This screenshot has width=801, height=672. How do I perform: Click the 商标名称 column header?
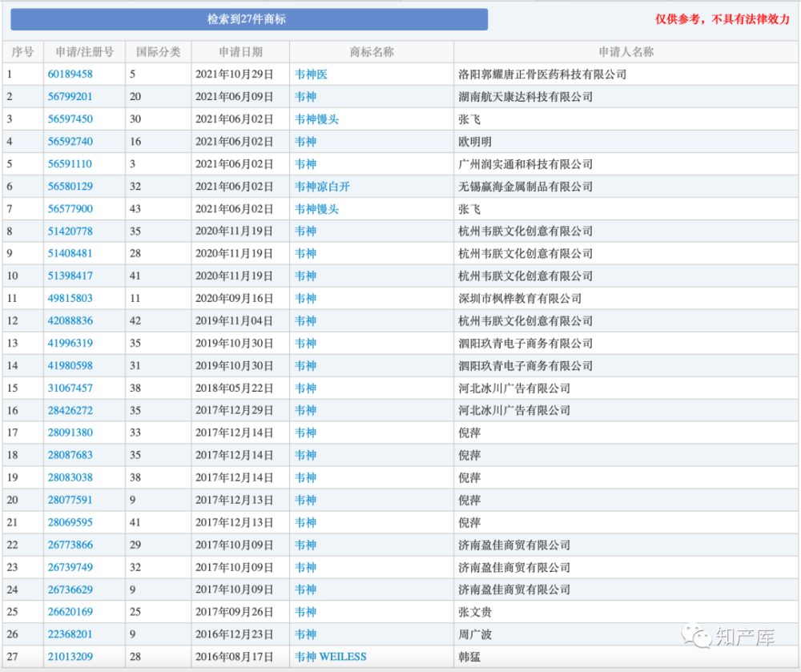coord(372,51)
